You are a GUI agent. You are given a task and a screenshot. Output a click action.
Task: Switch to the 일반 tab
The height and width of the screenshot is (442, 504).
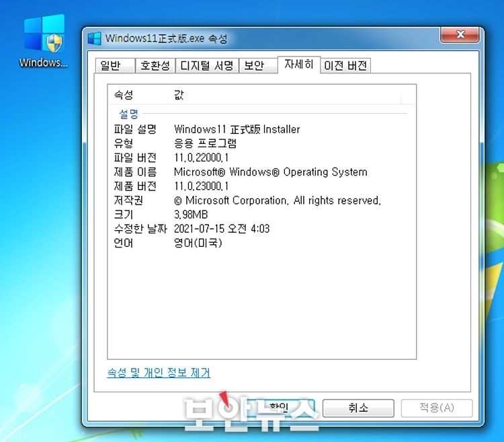[115, 66]
